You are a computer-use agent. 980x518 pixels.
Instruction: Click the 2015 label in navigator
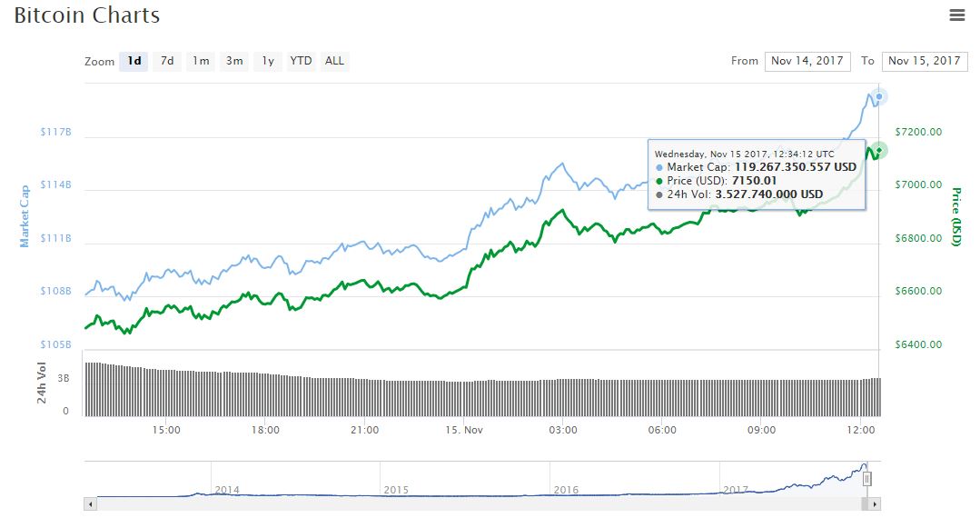coord(396,490)
